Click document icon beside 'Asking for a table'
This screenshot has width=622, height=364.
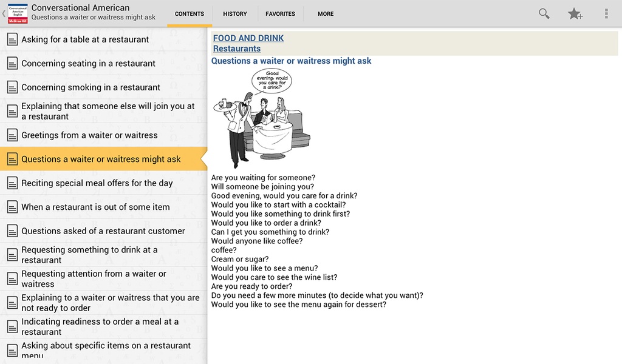(12, 39)
